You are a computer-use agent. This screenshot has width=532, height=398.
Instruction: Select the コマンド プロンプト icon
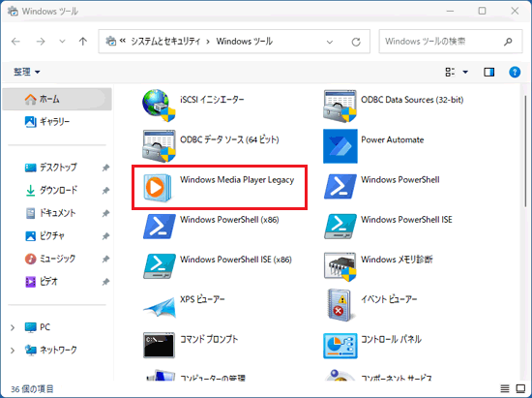pyautogui.click(x=159, y=346)
